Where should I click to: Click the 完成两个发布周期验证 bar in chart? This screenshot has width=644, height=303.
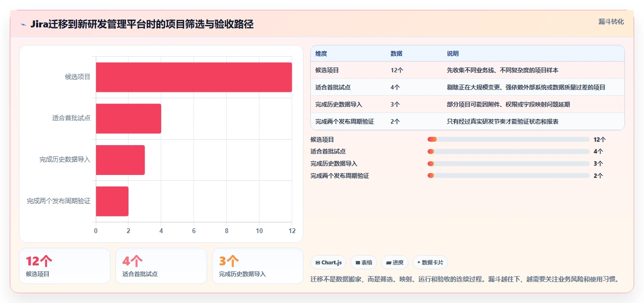[112, 201]
